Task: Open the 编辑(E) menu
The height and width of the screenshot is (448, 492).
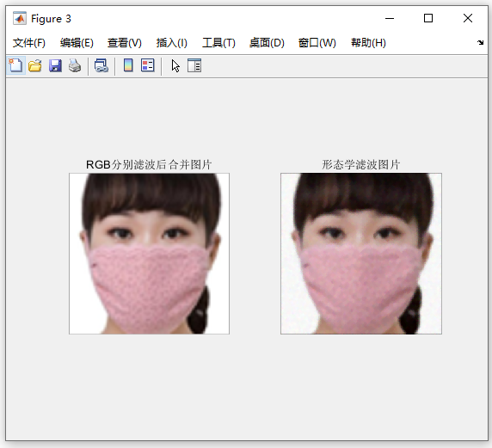Action: point(77,43)
